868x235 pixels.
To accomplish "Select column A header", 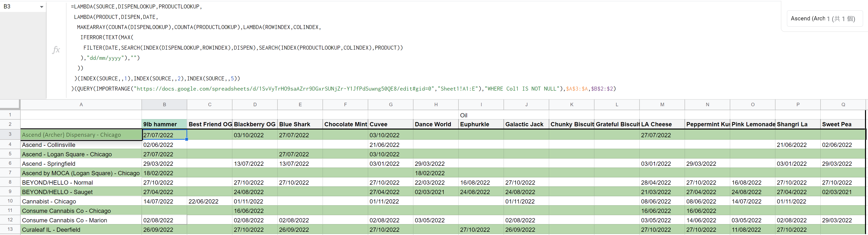I will coord(81,104).
